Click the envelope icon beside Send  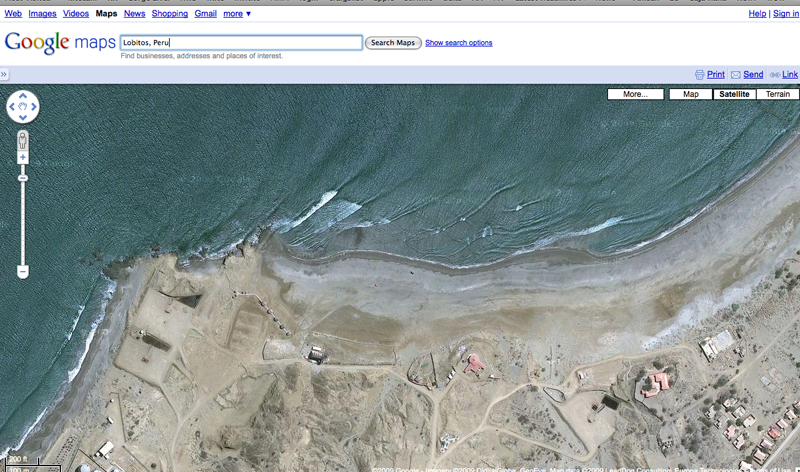click(x=735, y=75)
